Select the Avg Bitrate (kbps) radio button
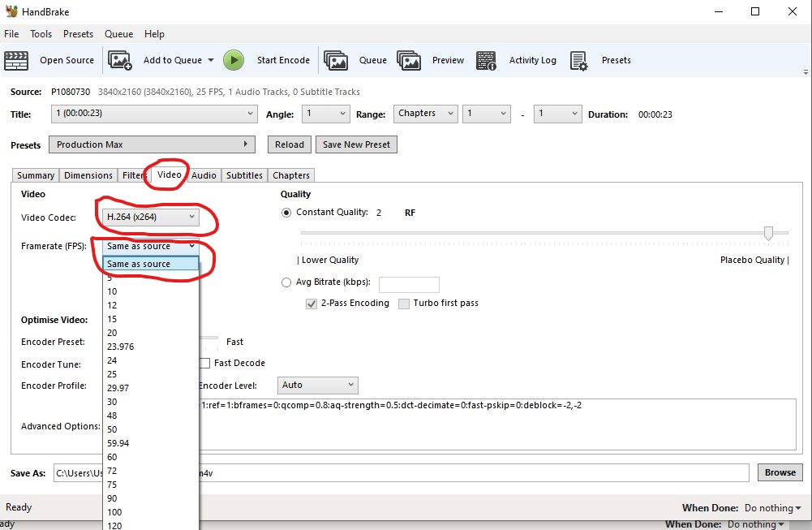 point(286,282)
